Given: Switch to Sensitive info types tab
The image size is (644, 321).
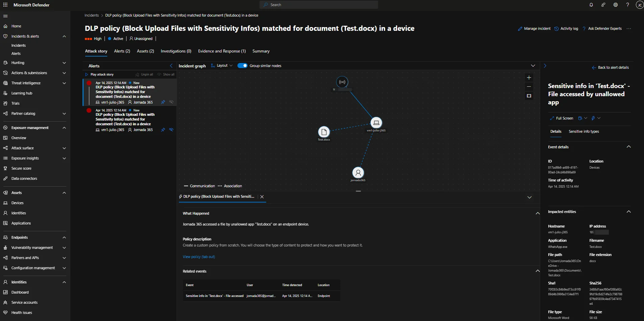Looking at the screenshot, I should click(x=584, y=131).
